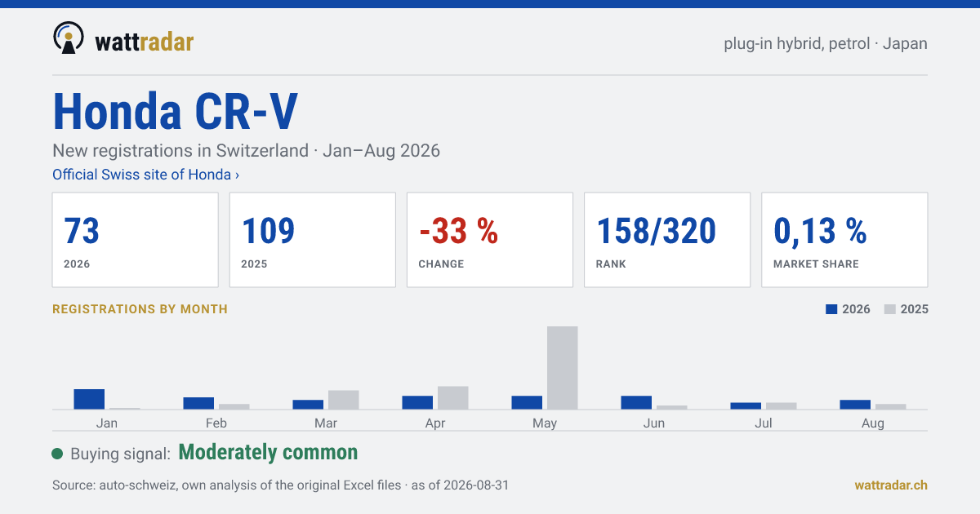Click the Source: auto-schweiz footer text
The height and width of the screenshot is (514, 980).
tap(280, 485)
